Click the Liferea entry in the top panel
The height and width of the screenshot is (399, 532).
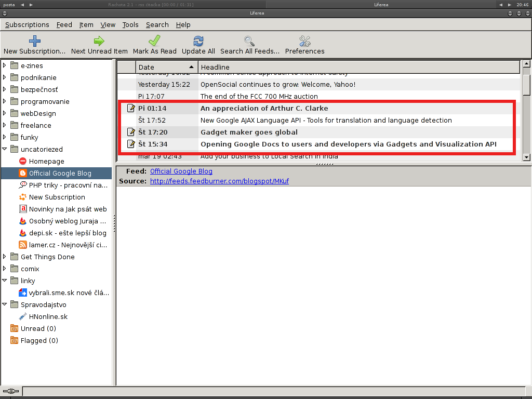pos(381,5)
